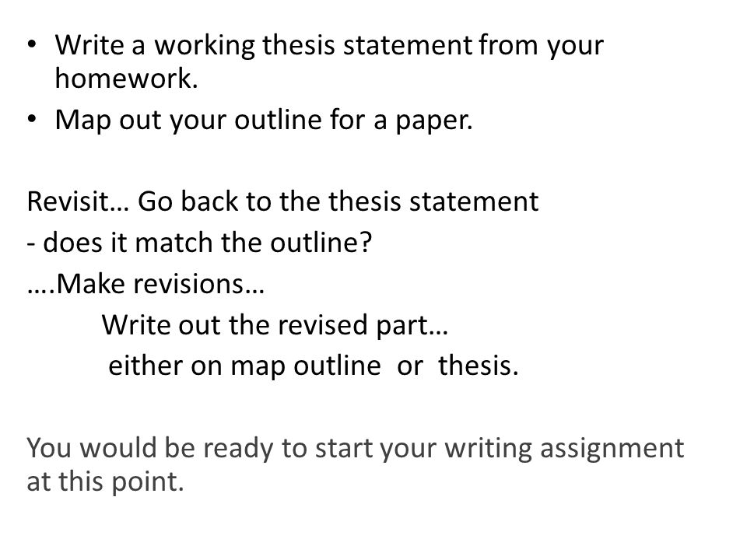The width and height of the screenshot is (747, 560).
Task: Click the second bullet before 'Map out'
Action: point(31,119)
